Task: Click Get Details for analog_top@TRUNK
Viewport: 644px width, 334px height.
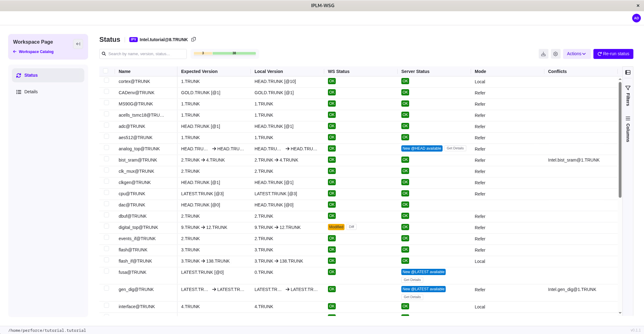Action: (455, 148)
